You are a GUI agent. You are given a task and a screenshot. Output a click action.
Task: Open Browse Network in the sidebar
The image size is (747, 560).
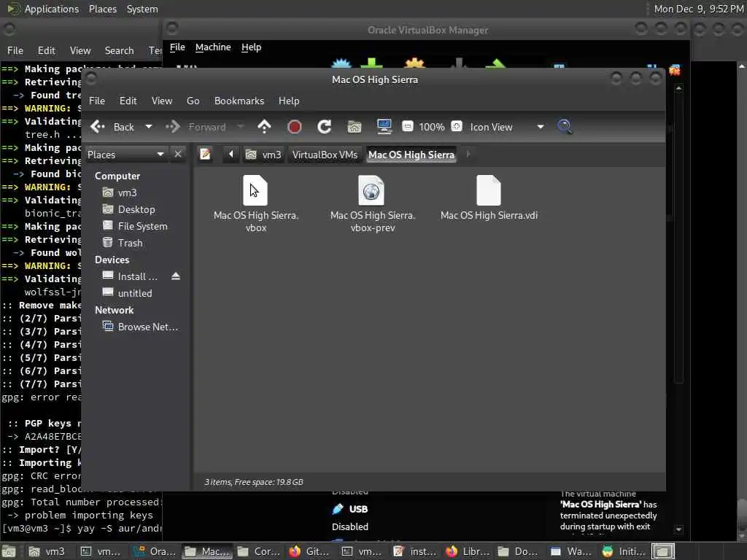pos(147,327)
